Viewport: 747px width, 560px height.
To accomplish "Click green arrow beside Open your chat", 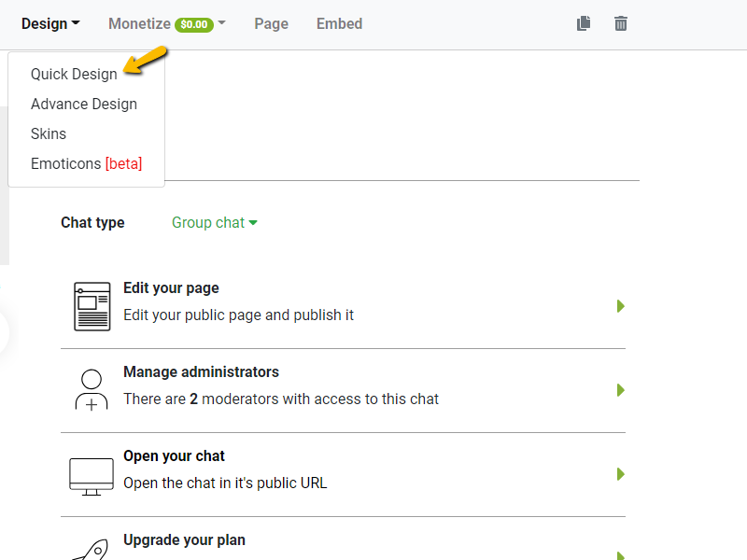I will point(620,474).
